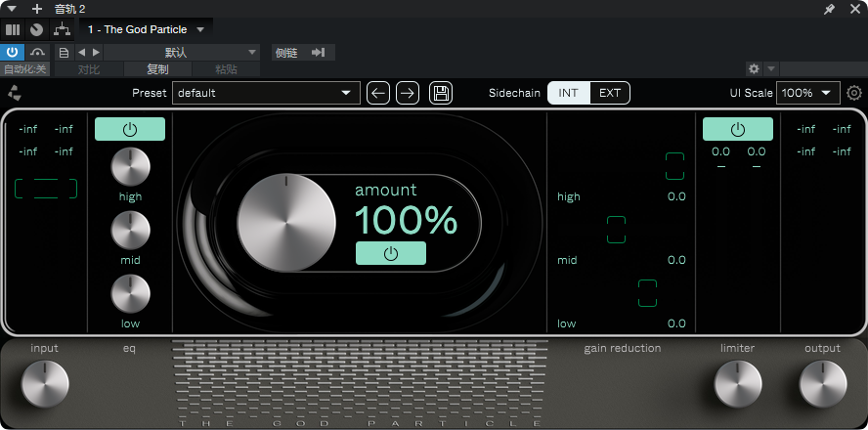Toggle the limiter power button
Screen dimensions: 868x430
tap(738, 130)
